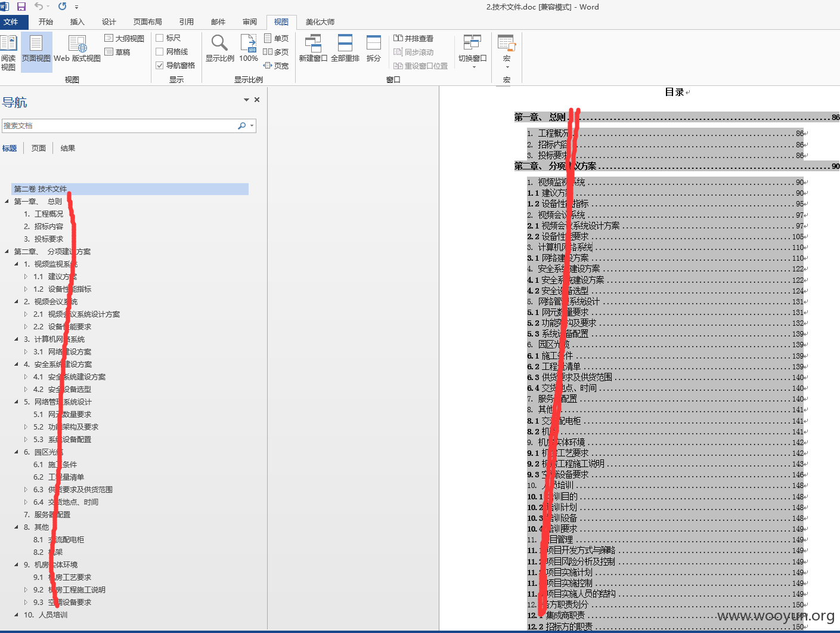Click the 目录 title in document

pos(674,92)
